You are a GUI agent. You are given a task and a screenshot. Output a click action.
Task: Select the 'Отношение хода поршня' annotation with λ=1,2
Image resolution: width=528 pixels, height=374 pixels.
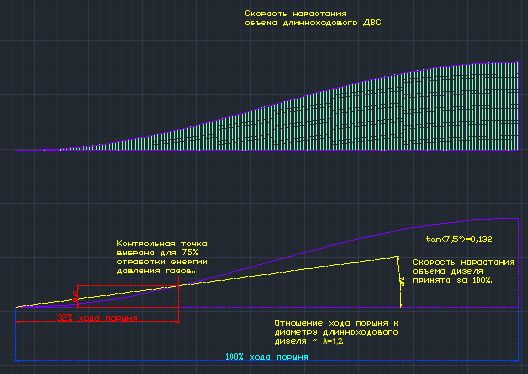click(x=336, y=332)
